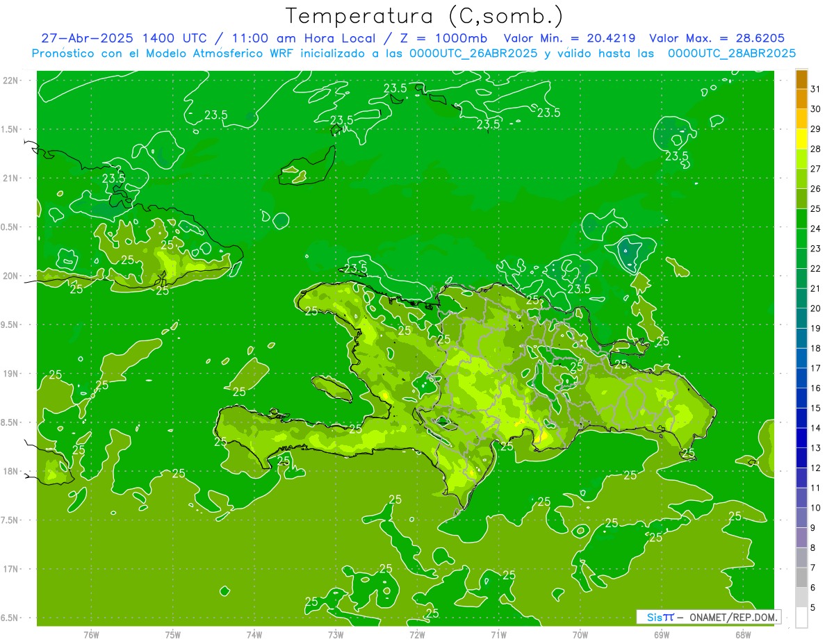
Task: Click the "0000UTC_28ABR2025" valid-until time text
Action: click(732, 53)
